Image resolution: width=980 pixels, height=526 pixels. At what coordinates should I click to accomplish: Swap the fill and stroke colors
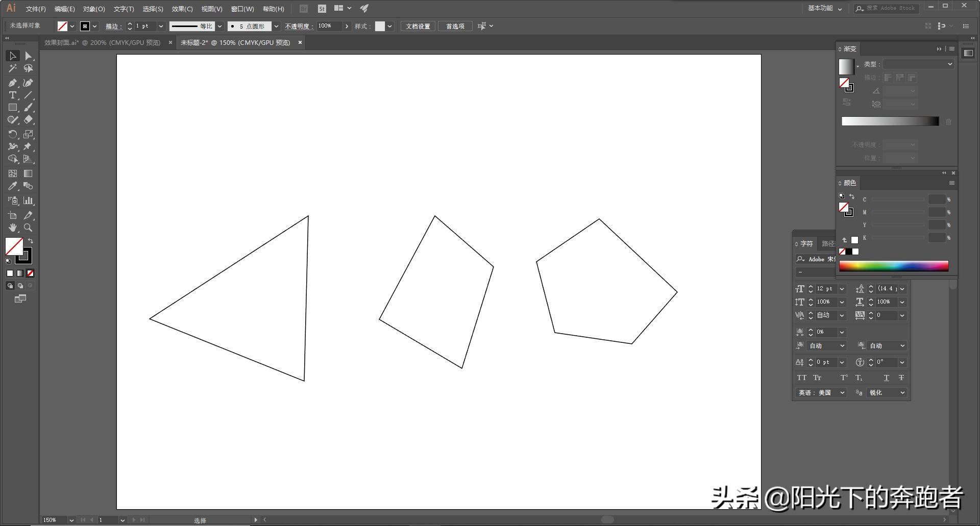tap(31, 240)
